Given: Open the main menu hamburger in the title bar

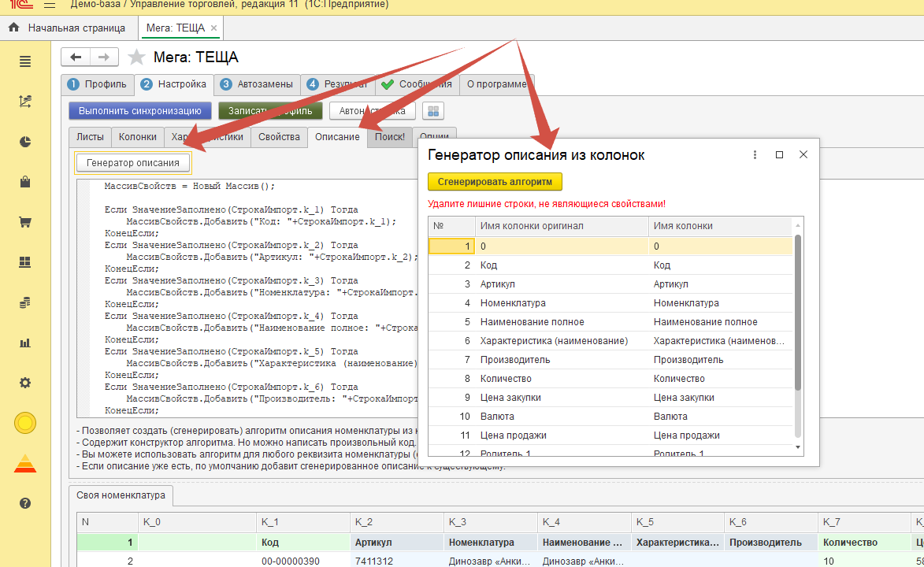Looking at the screenshot, I should pos(50,5).
